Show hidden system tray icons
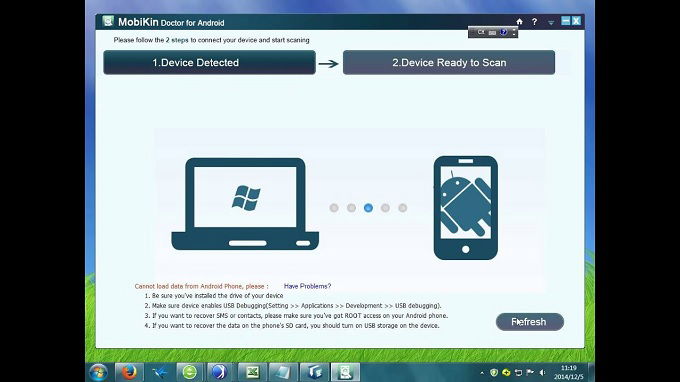The height and width of the screenshot is (382, 680). pyautogui.click(x=482, y=373)
